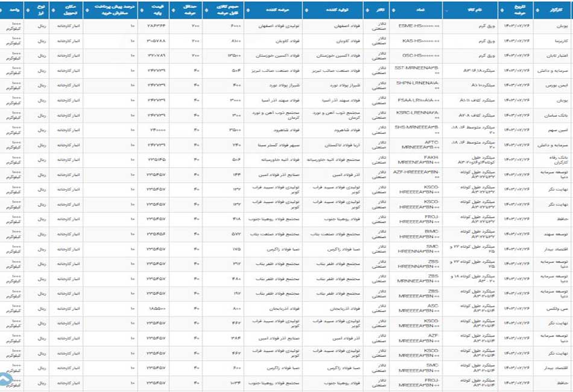Image resolution: width=573 pixels, height=392 pixels.
Task: Click sort icon of حجم کالای قابل عرضه column
Action: (x=206, y=10)
